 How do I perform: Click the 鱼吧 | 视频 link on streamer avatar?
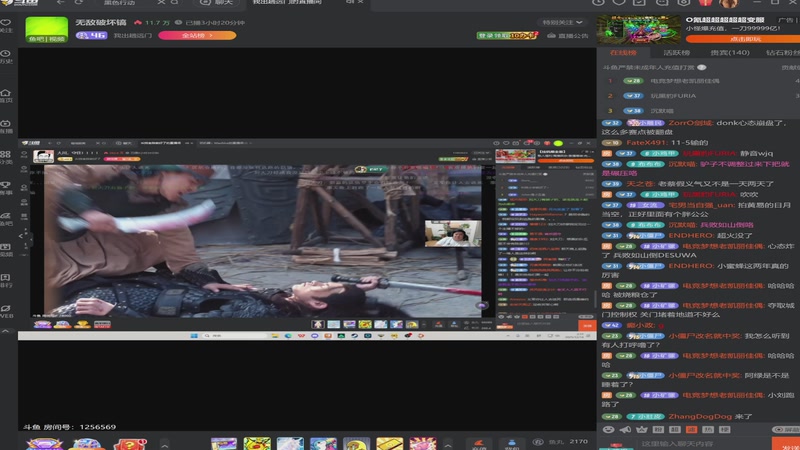coord(46,39)
